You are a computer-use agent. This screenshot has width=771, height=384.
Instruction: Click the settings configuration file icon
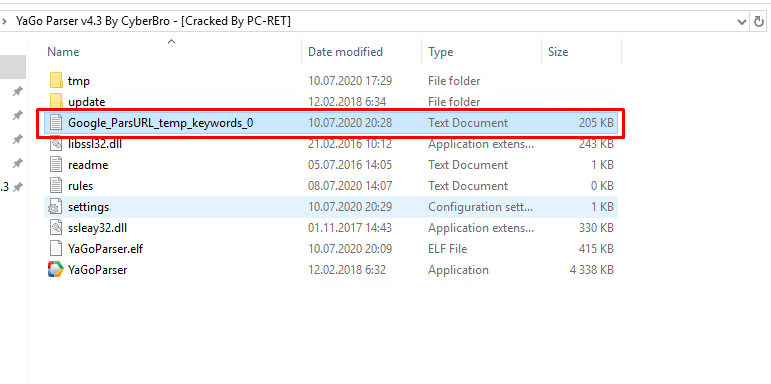55,207
